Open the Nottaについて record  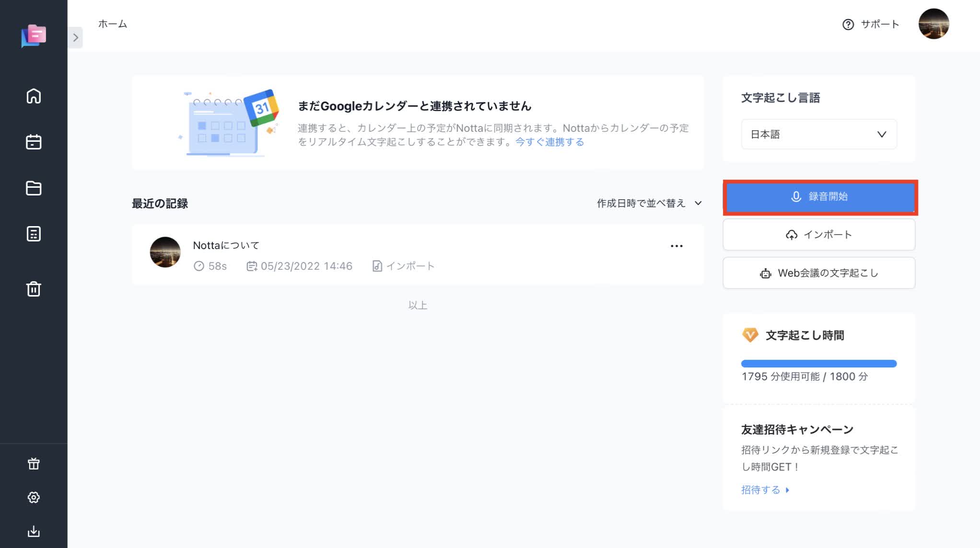click(418, 255)
